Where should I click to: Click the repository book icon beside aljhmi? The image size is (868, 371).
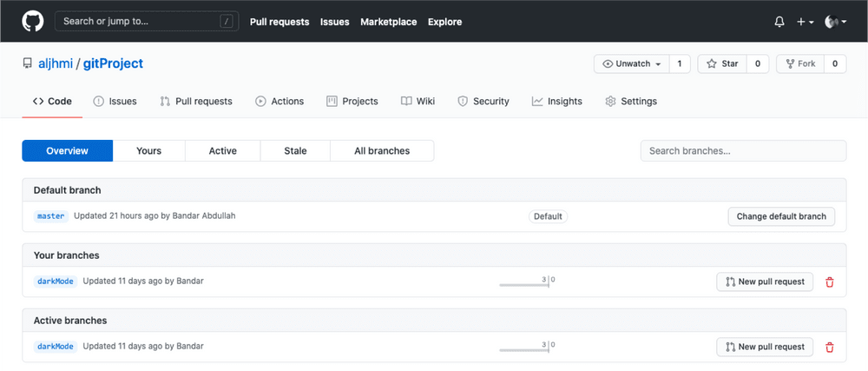point(27,63)
